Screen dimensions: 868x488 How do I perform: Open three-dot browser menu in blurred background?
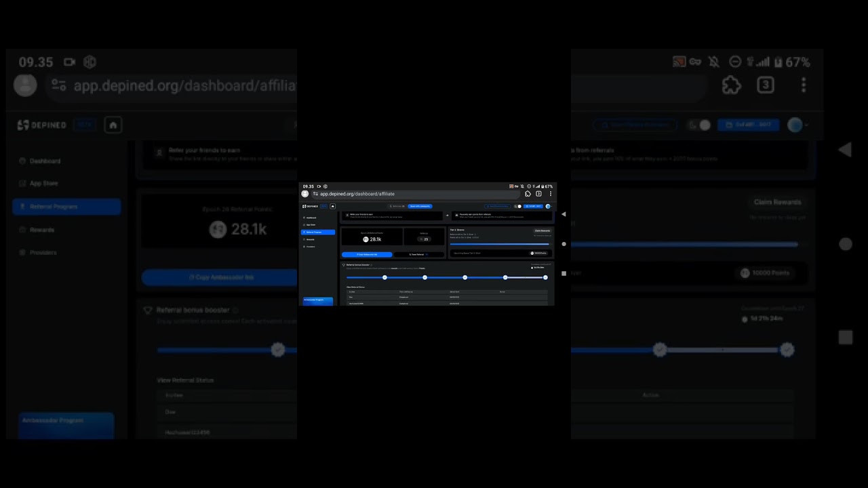(x=804, y=85)
